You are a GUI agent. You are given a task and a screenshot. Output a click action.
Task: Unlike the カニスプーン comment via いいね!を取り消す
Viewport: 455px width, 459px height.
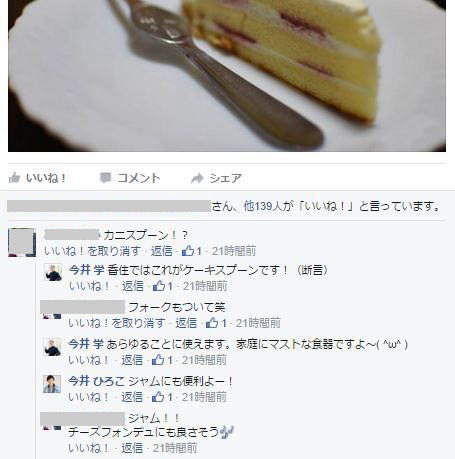[92, 251]
